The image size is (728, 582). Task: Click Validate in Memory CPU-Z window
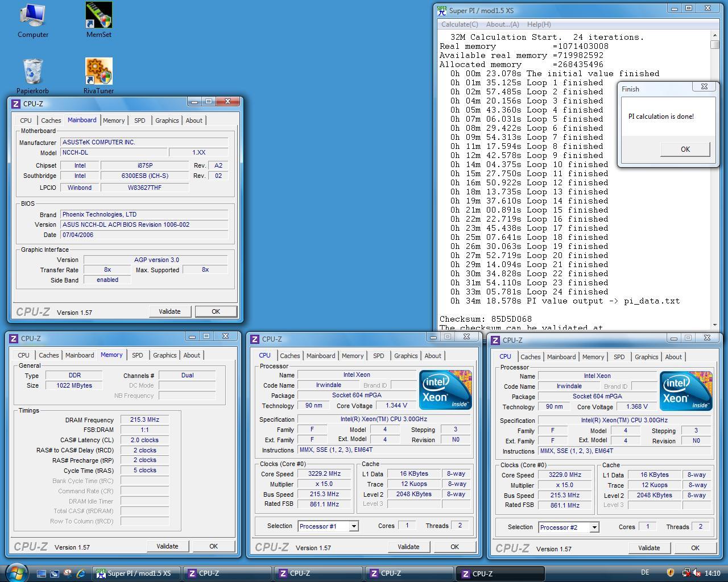click(167, 546)
